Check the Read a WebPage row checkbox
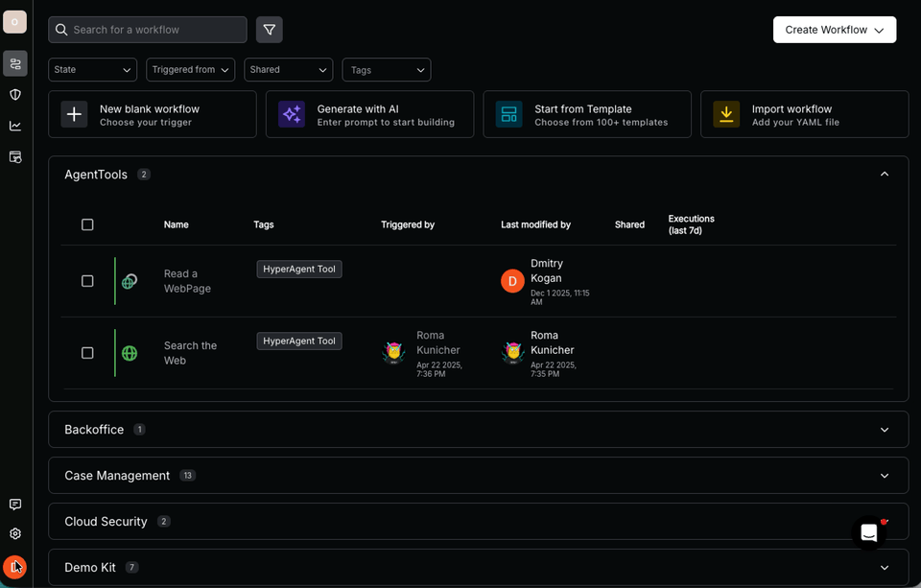This screenshot has height=588, width=921. tap(87, 281)
